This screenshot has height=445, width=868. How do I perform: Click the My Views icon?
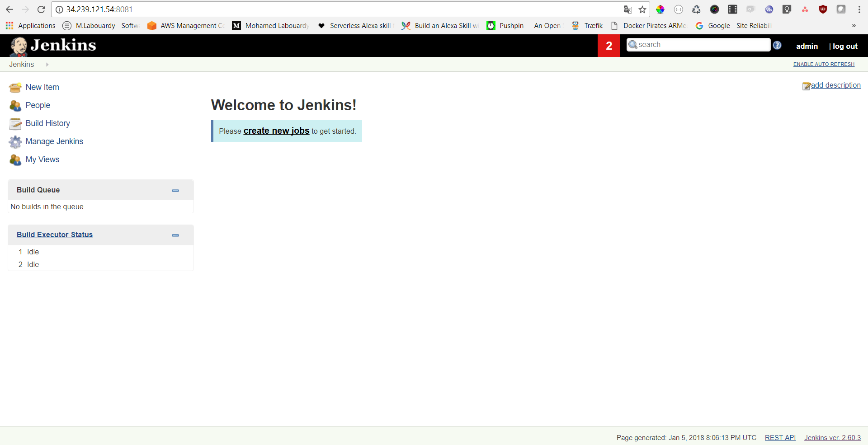(x=15, y=160)
